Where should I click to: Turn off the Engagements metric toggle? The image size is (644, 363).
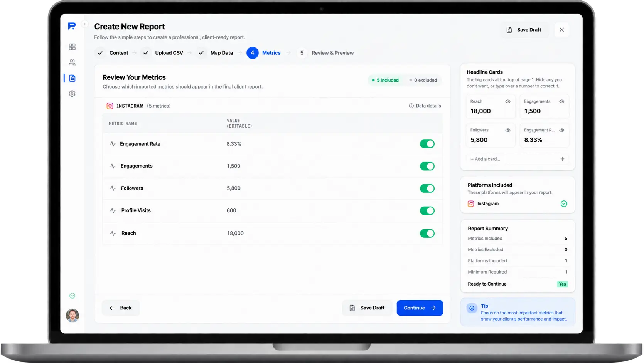[427, 166]
